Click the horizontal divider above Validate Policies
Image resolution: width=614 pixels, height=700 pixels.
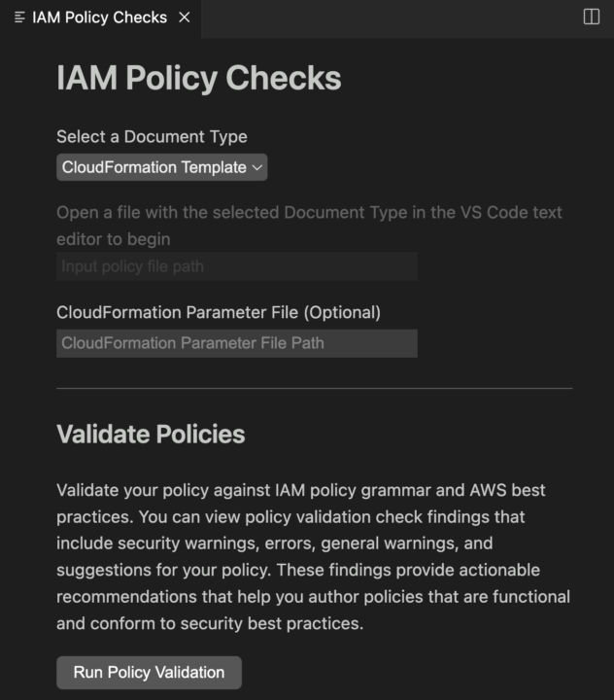coord(314,388)
